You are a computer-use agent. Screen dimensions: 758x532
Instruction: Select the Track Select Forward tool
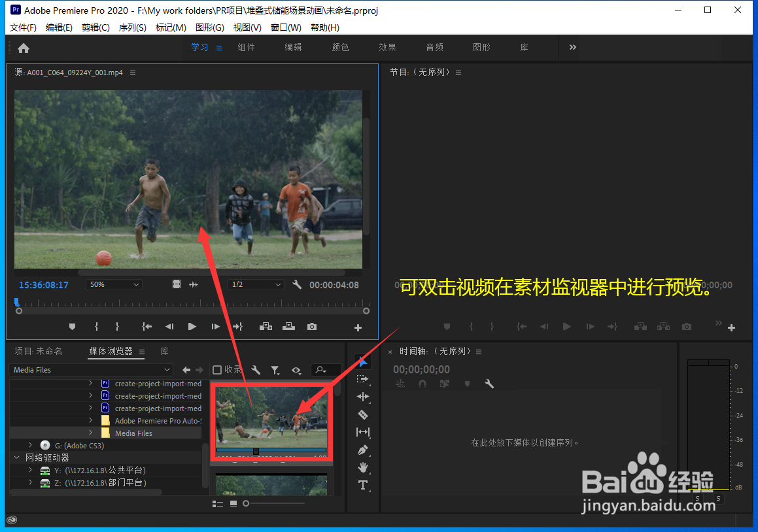pyautogui.click(x=364, y=379)
